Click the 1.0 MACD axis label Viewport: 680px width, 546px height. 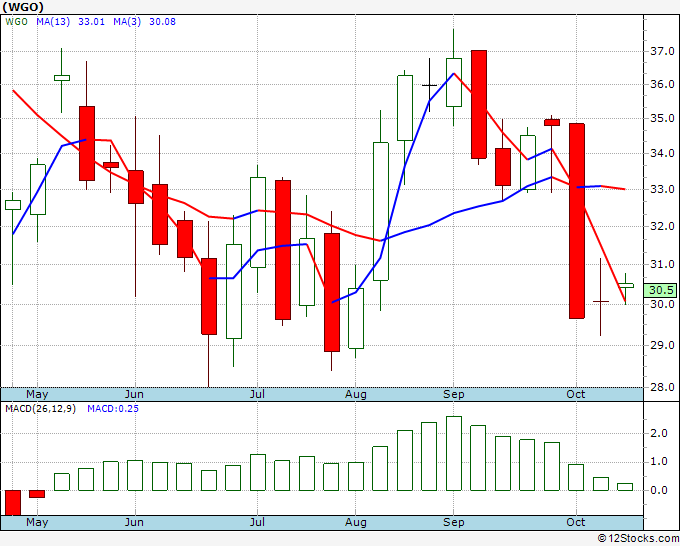[659, 461]
